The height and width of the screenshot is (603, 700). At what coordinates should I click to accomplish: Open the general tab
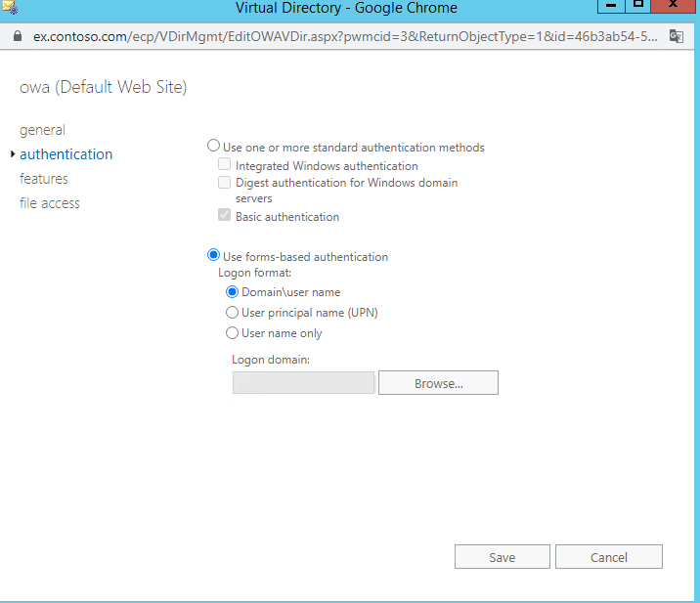(x=42, y=130)
